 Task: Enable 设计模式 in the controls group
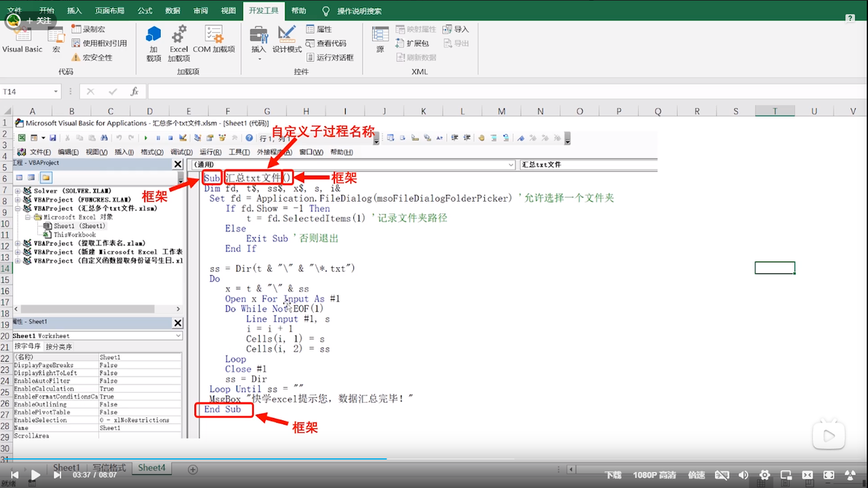click(x=287, y=39)
